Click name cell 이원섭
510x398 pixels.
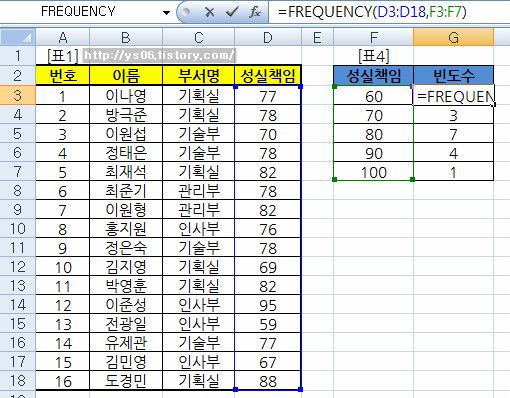pos(126,134)
